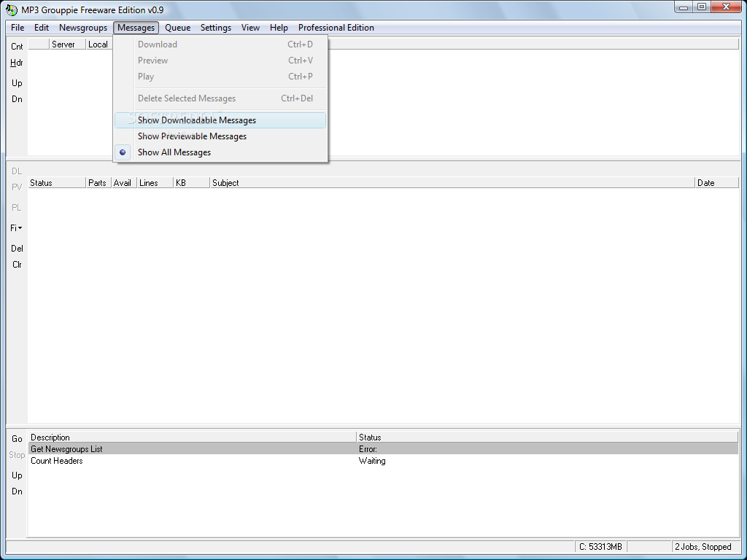
Task: Click the Play Ctrl+P menu entry
Action: [x=220, y=77]
